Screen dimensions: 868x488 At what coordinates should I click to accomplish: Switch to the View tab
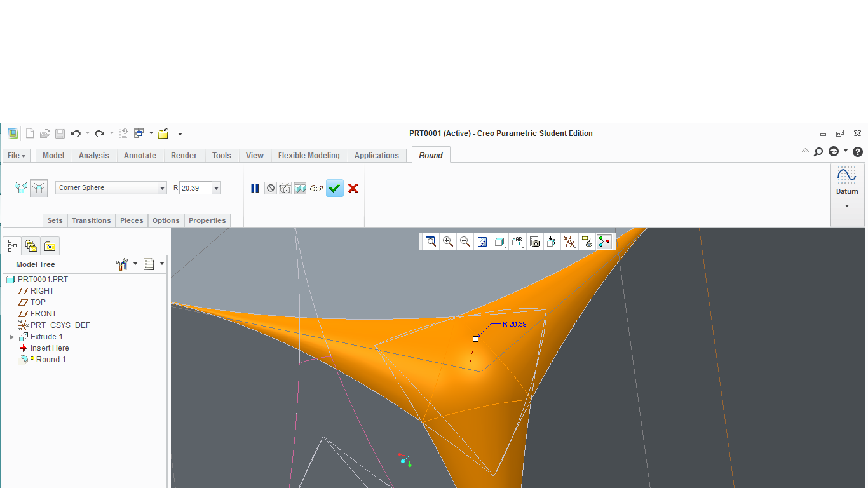[x=255, y=156]
